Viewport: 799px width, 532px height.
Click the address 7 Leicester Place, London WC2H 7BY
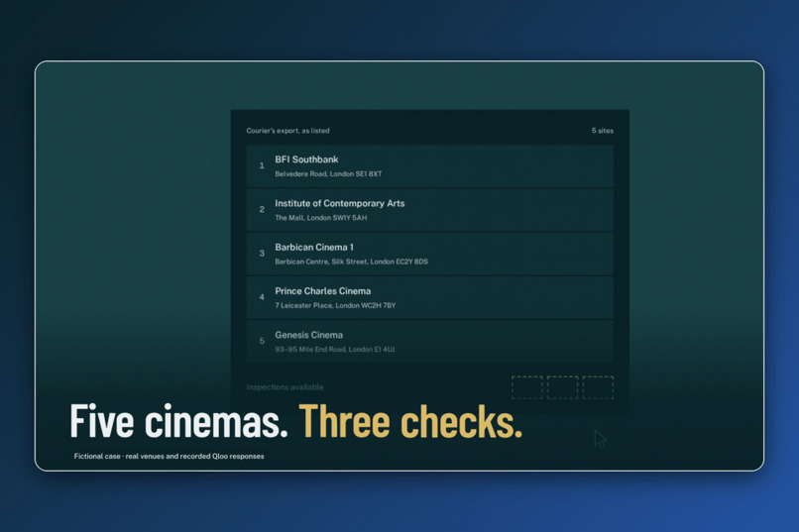pyautogui.click(x=335, y=305)
